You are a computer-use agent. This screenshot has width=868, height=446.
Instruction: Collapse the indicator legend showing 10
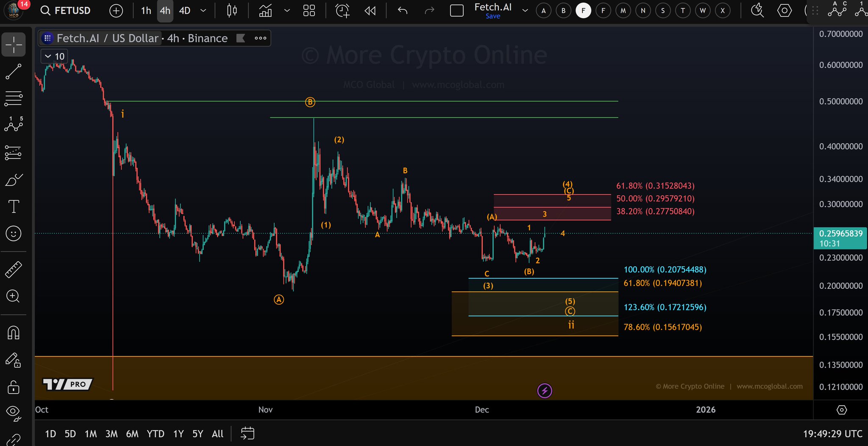coord(48,56)
